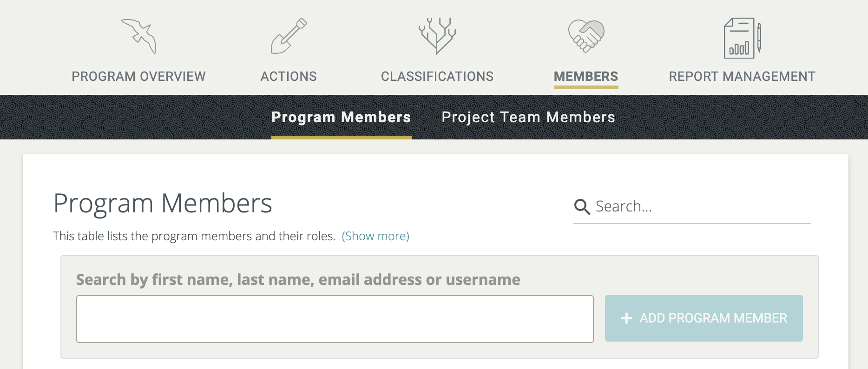Viewport: 868px width, 369px height.
Task: Go to the ACTIONS text label
Action: [x=289, y=77]
